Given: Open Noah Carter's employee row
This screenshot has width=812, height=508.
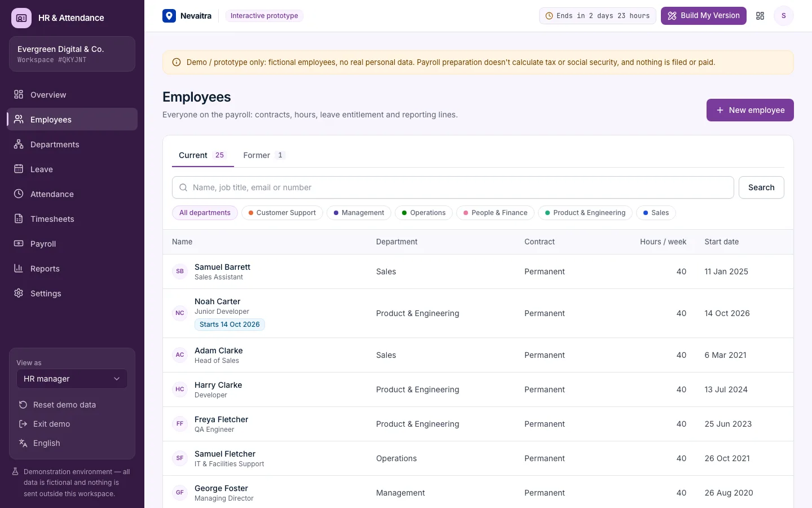Looking at the screenshot, I should pos(478,313).
